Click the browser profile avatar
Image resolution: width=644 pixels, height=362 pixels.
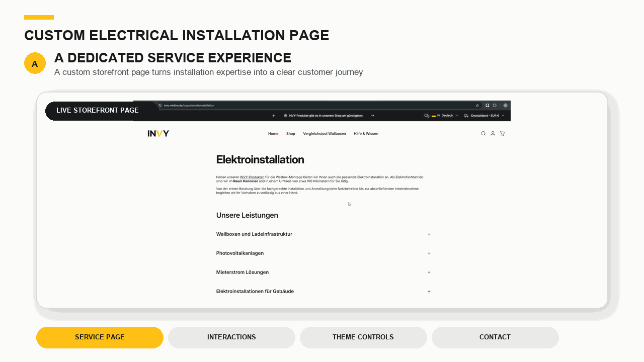[x=505, y=106]
